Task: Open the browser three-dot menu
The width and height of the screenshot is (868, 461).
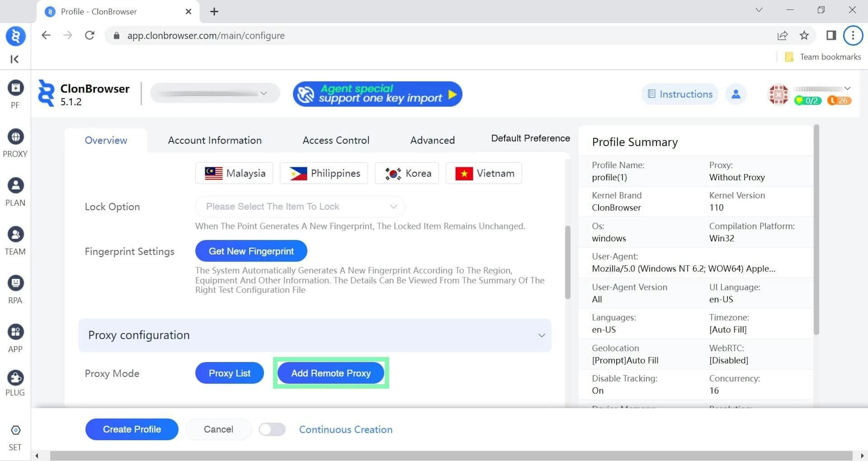Action: click(853, 35)
